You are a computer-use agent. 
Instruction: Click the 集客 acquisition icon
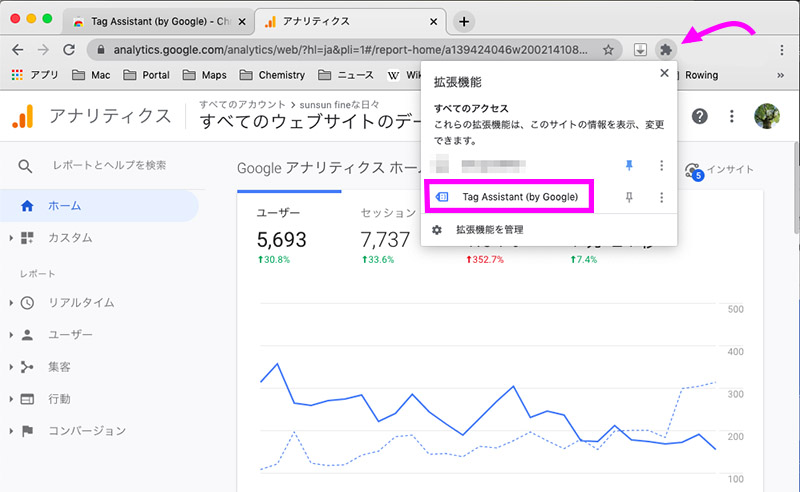coord(27,367)
